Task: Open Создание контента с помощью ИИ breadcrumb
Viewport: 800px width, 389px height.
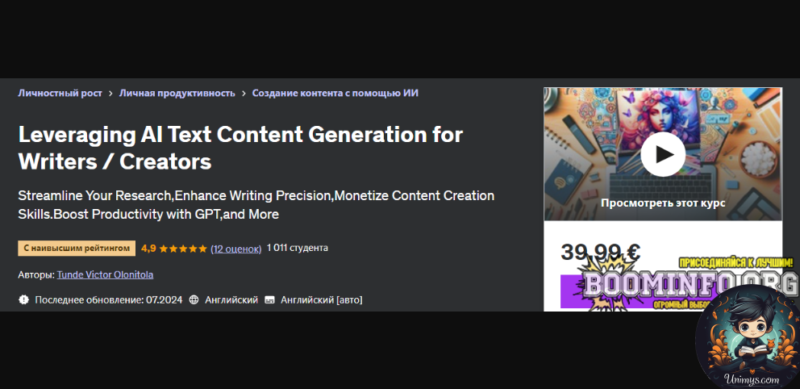Action: pyautogui.click(x=335, y=93)
